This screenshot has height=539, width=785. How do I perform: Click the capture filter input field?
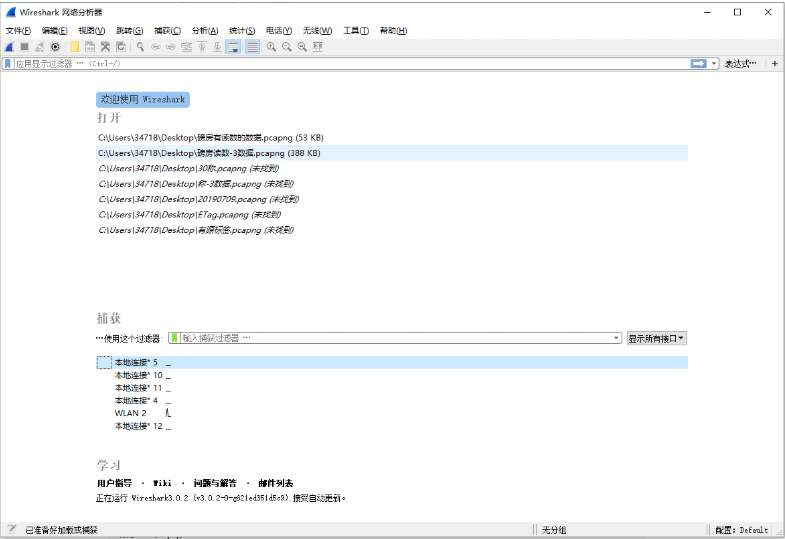click(396, 338)
